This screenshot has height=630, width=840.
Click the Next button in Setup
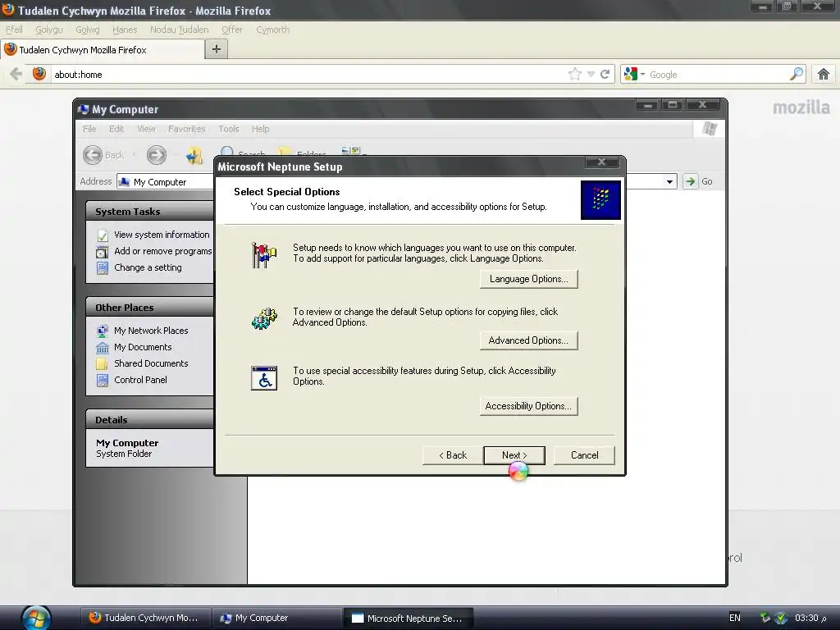coord(514,455)
